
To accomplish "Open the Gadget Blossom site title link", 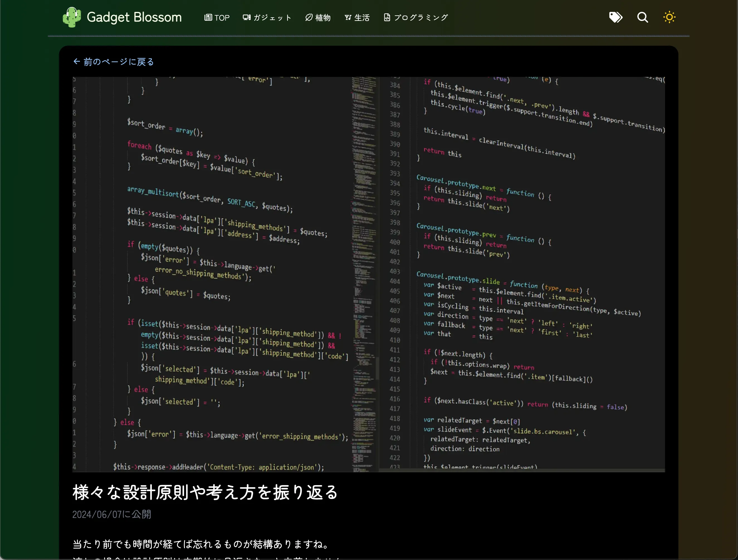I will [x=134, y=17].
